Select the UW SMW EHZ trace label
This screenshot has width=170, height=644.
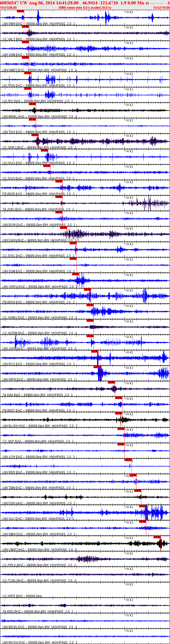pos(39,534)
